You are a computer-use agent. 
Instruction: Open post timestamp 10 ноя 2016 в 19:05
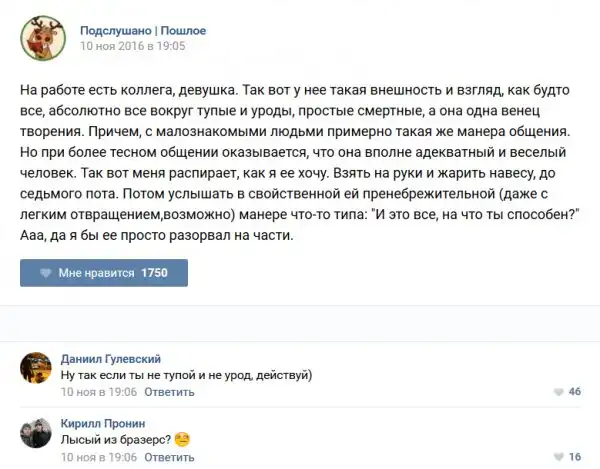(x=132, y=46)
